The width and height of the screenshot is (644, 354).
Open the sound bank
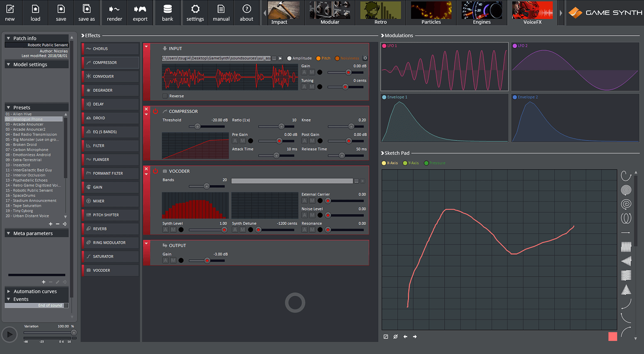click(167, 13)
